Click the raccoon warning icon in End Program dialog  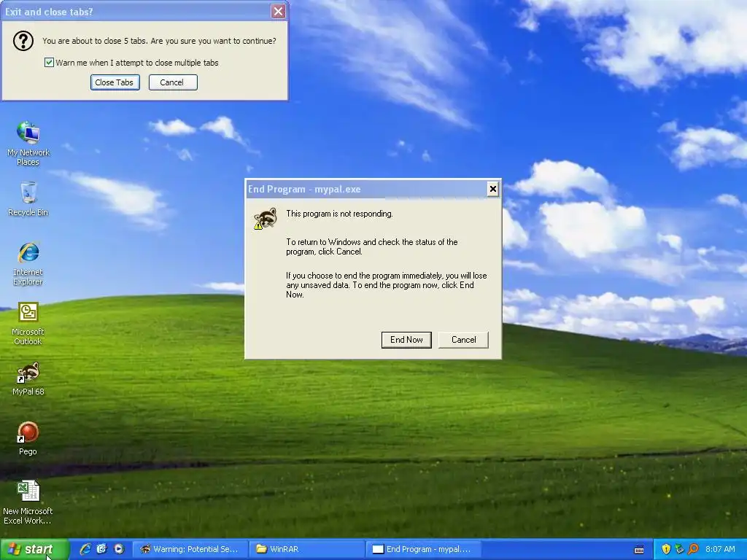coord(266,219)
